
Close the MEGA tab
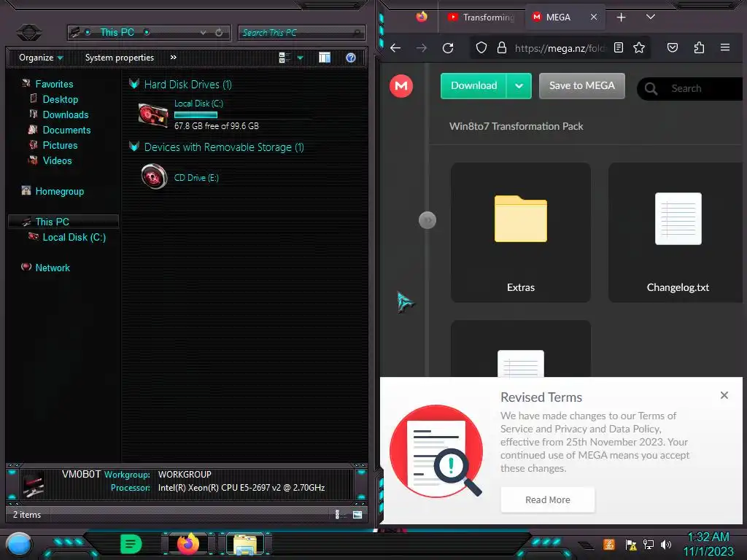tap(594, 17)
